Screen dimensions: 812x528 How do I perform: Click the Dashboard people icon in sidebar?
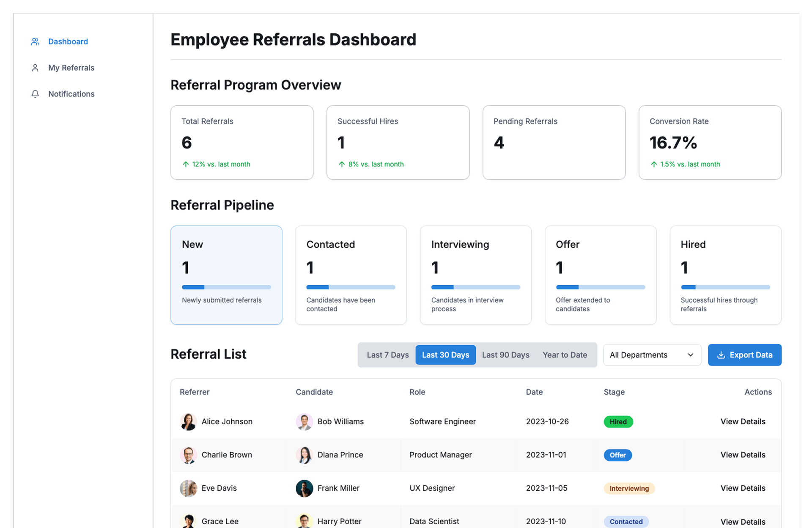click(35, 41)
